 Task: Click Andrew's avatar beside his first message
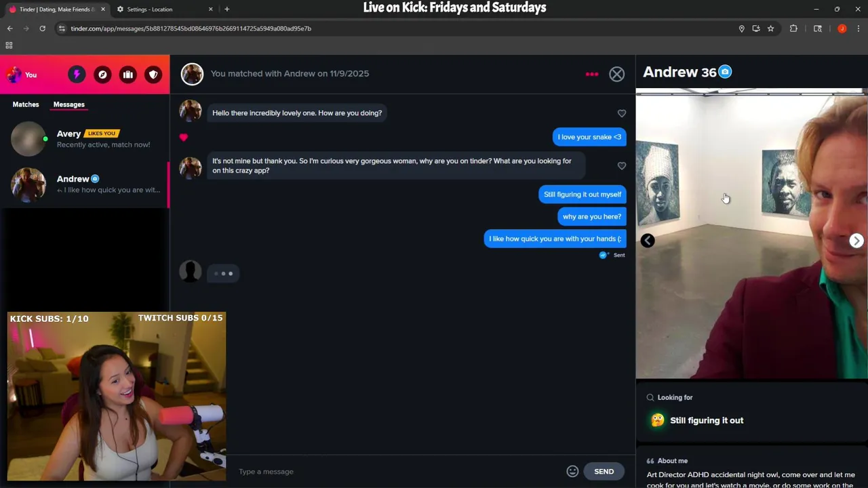[191, 110]
